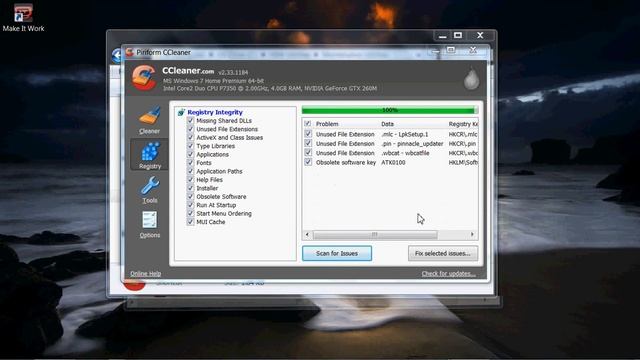Click the horizontal scrollbar thumb in results
Screen dimensions: 640x360
coord(375,235)
